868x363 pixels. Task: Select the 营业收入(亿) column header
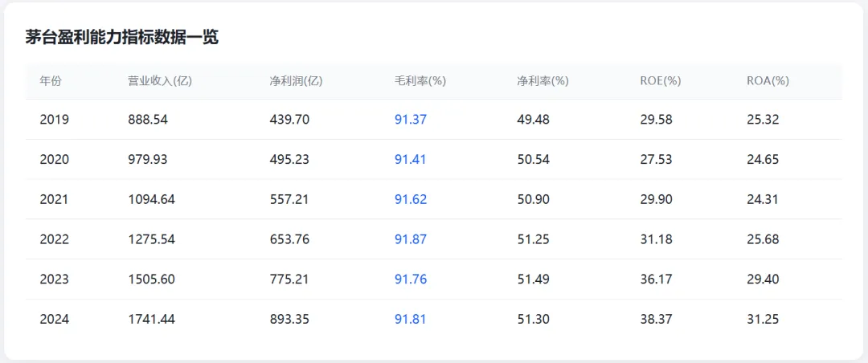pos(160,81)
